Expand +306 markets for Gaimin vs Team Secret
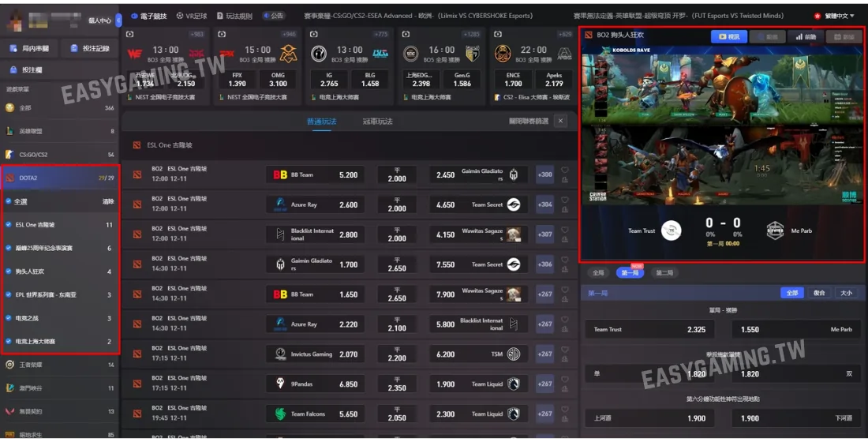Viewport: 868px width, 442px height. click(544, 264)
